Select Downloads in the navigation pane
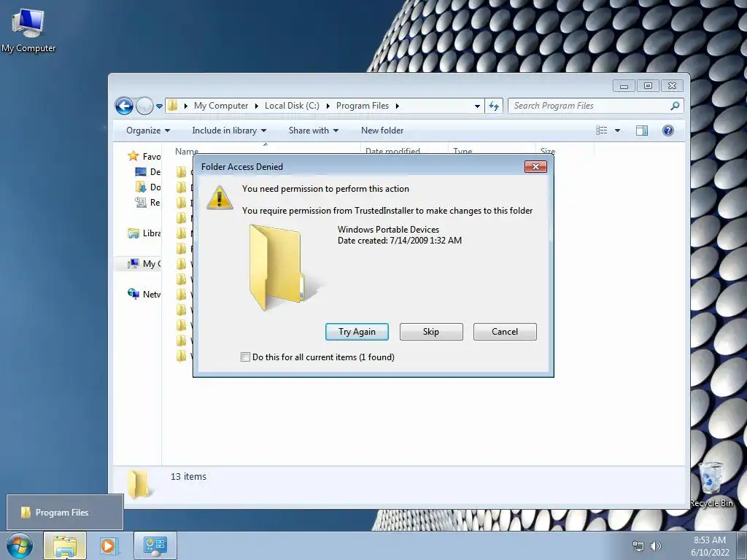This screenshot has width=747, height=560. click(147, 187)
